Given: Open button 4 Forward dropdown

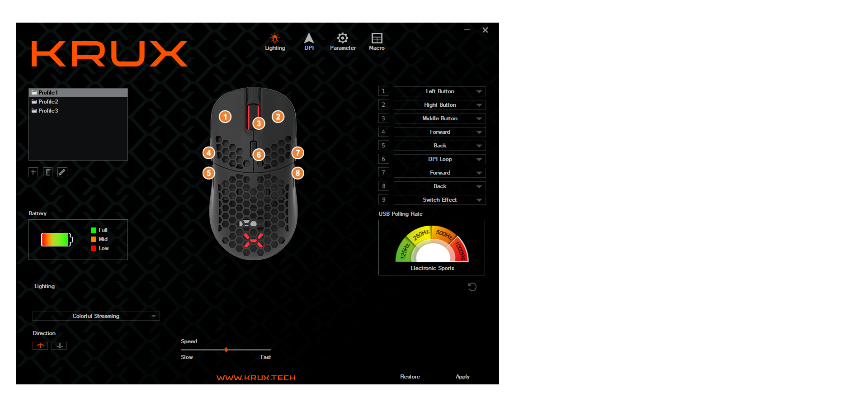Looking at the screenshot, I should pos(440,132).
